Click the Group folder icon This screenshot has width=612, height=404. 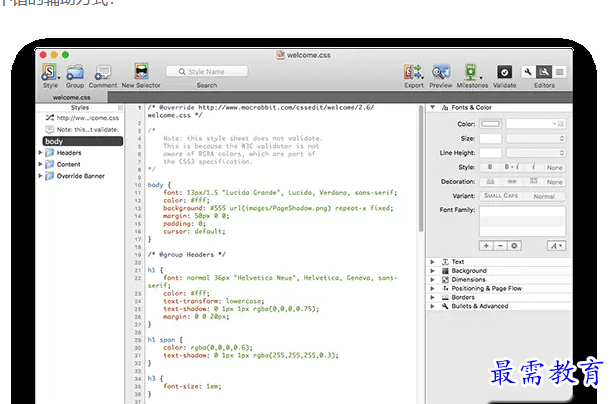(75, 72)
